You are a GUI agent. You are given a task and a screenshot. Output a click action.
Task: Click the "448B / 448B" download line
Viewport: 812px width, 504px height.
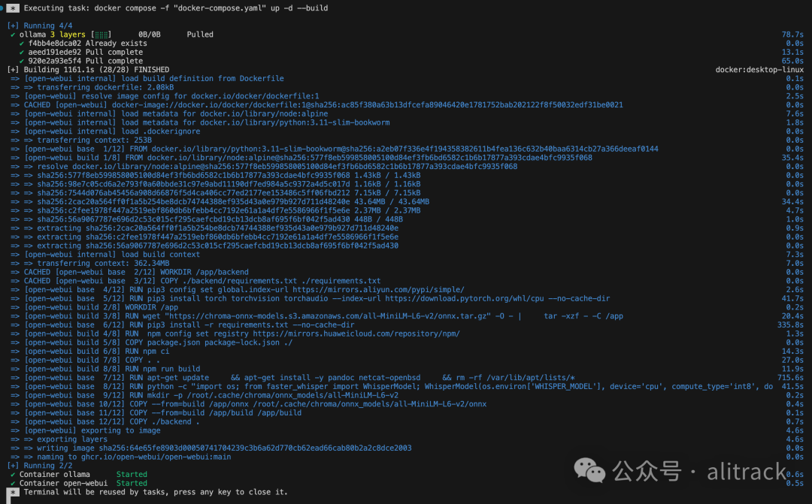tap(207, 219)
